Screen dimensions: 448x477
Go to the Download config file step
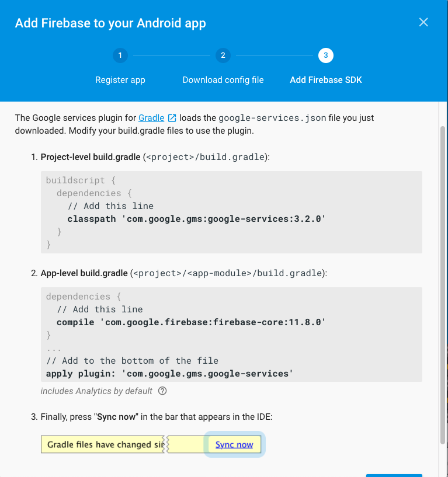(x=223, y=80)
